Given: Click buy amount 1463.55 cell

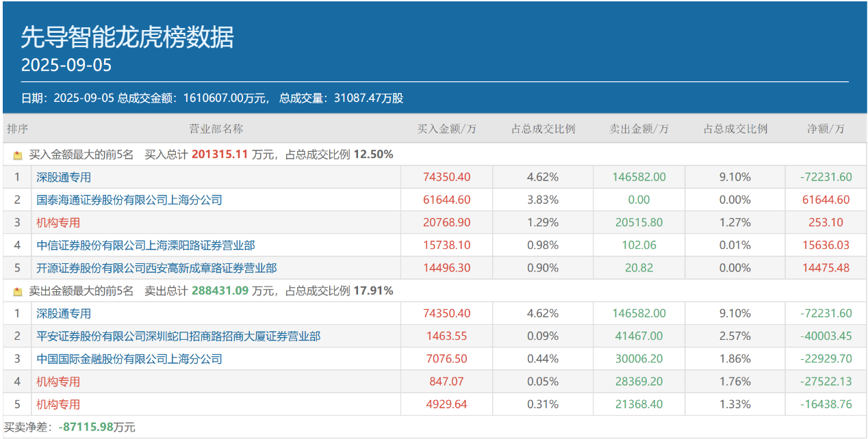Looking at the screenshot, I should (x=447, y=336).
